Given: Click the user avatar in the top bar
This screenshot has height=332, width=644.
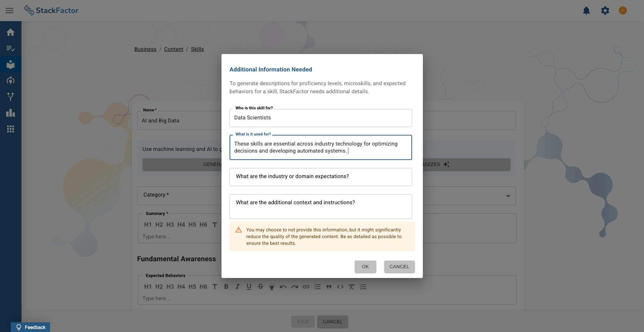Looking at the screenshot, I should 623,10.
